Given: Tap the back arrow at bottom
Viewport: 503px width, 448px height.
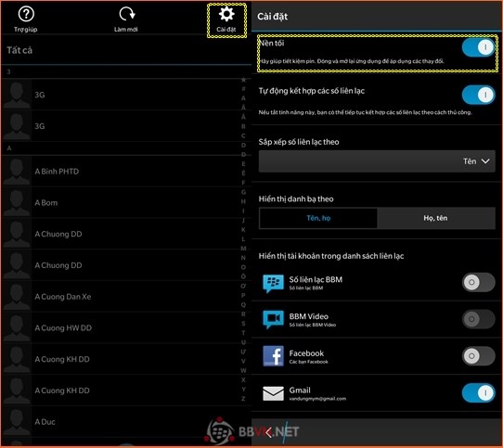Looking at the screenshot, I should pos(269,432).
